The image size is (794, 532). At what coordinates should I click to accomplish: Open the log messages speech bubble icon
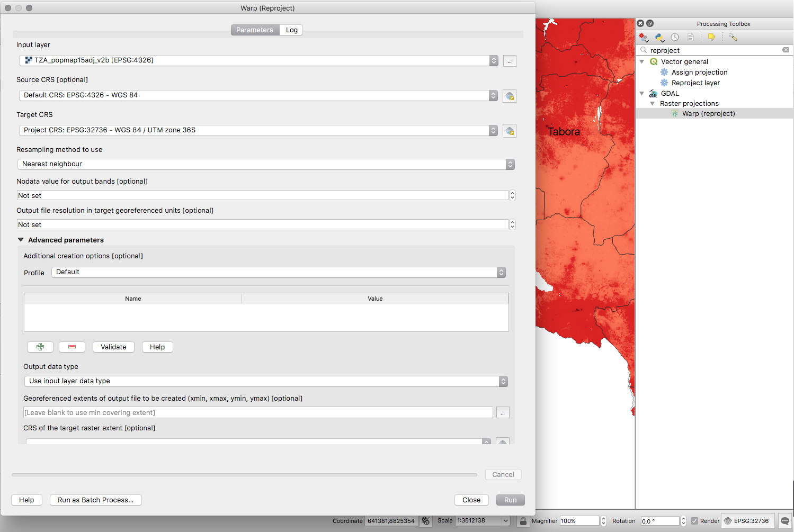click(x=784, y=521)
